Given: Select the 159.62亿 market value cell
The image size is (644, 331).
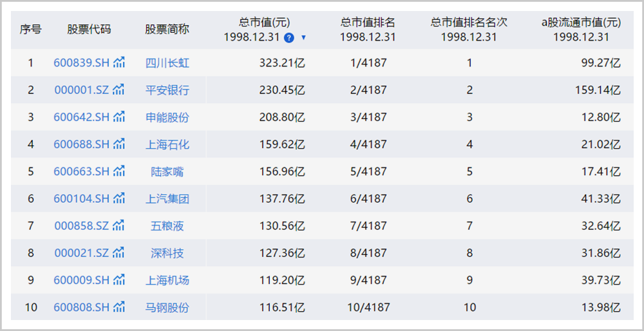Looking at the screenshot, I should tap(282, 144).
